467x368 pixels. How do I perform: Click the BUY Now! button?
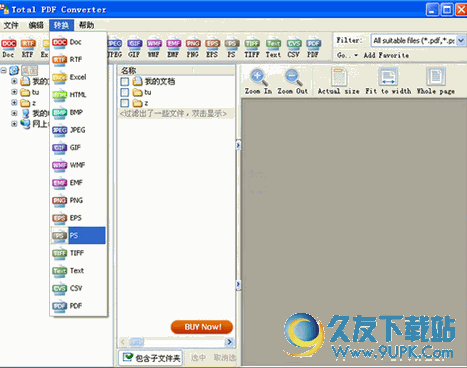202,327
